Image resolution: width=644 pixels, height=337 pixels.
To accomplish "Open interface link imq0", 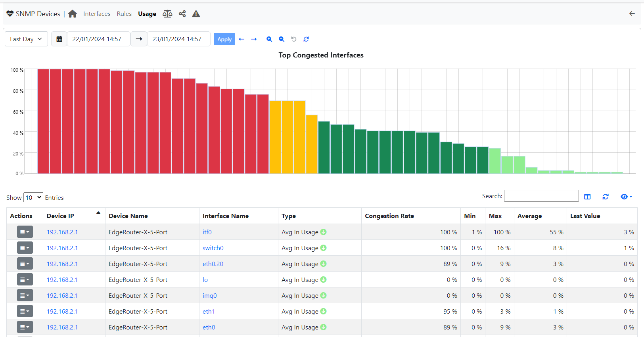I will 210,295.
